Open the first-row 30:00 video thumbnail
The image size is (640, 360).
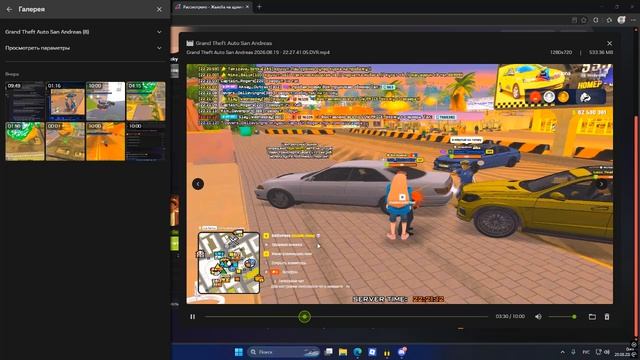106,101
